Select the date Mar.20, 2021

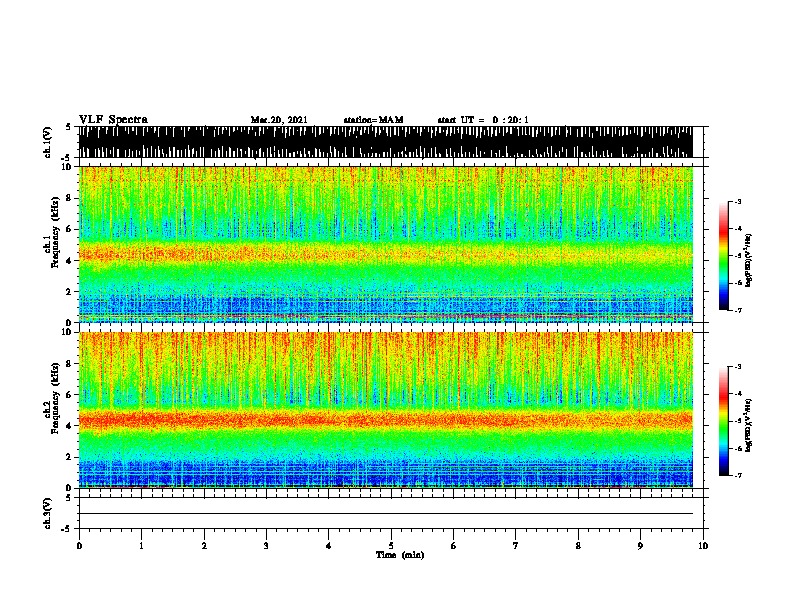(279, 120)
